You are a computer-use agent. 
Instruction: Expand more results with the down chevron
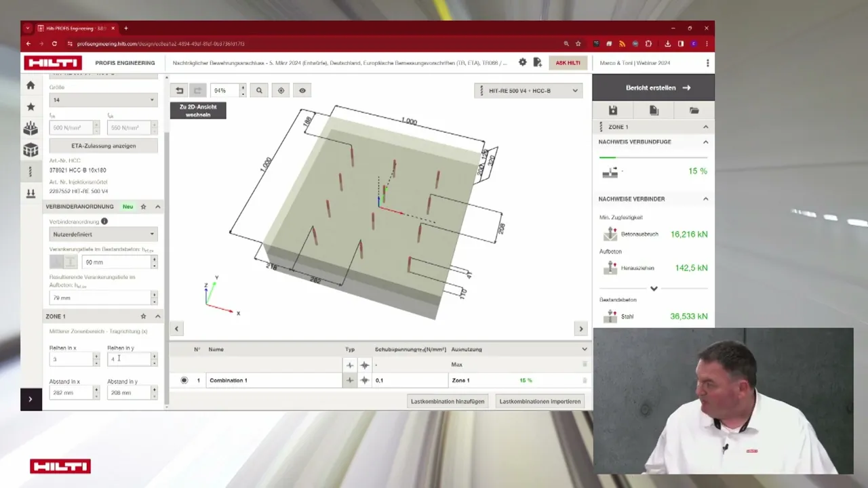point(654,288)
